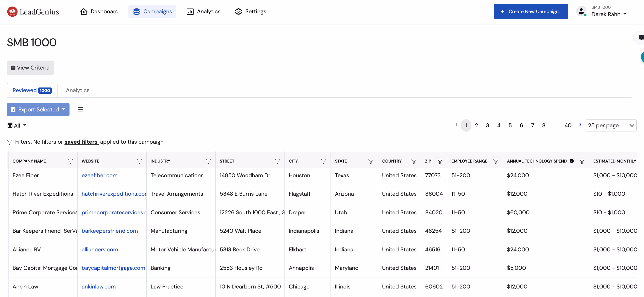Viewport: 644px width, 297px height.
Task: Filter the State column
Action: (x=371, y=161)
